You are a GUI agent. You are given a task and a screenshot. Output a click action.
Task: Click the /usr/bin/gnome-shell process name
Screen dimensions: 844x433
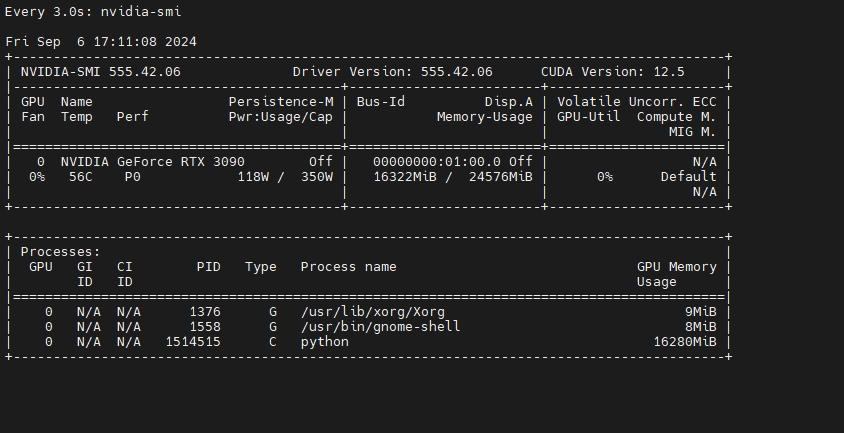pos(380,327)
